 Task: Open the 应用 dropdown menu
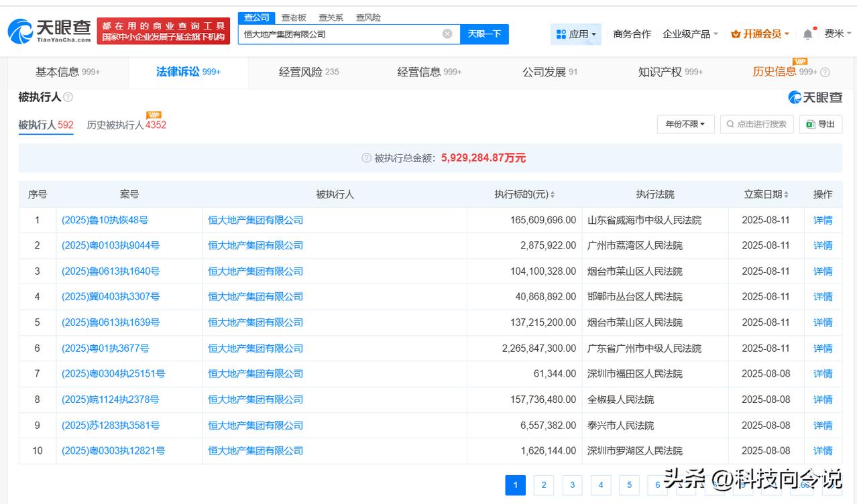(x=576, y=34)
